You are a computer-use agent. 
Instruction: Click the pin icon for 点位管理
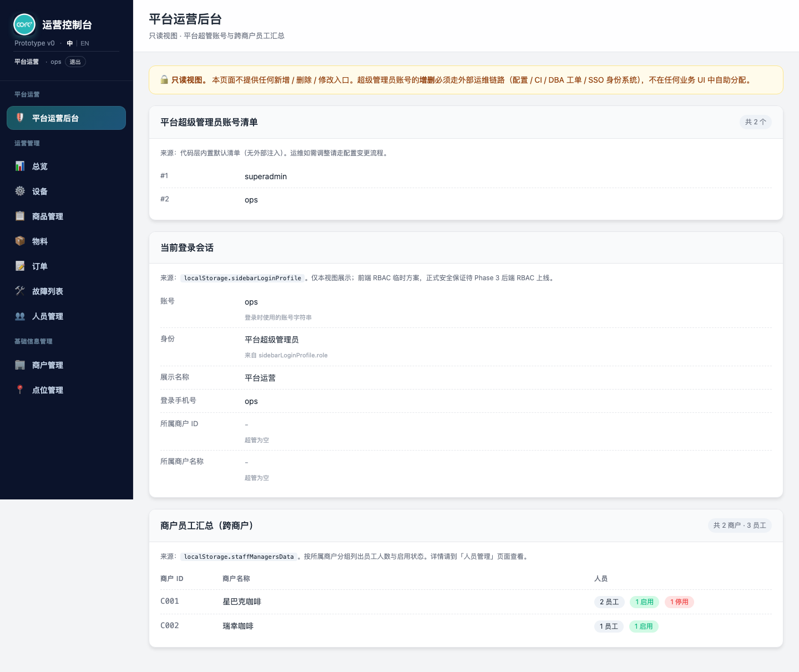coord(20,390)
